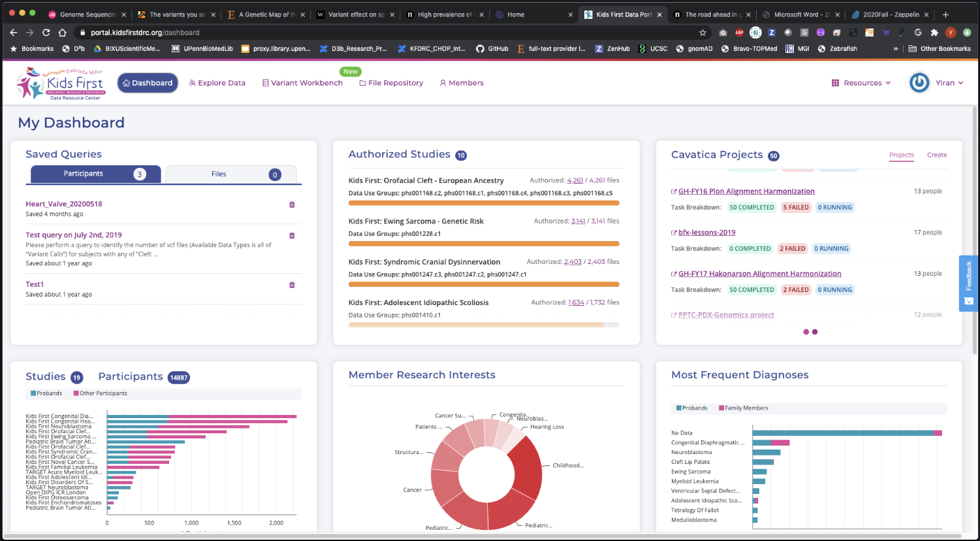Toggle Family Members legend in Diagnoses chart
The width and height of the screenshot is (980, 541).
tap(744, 408)
